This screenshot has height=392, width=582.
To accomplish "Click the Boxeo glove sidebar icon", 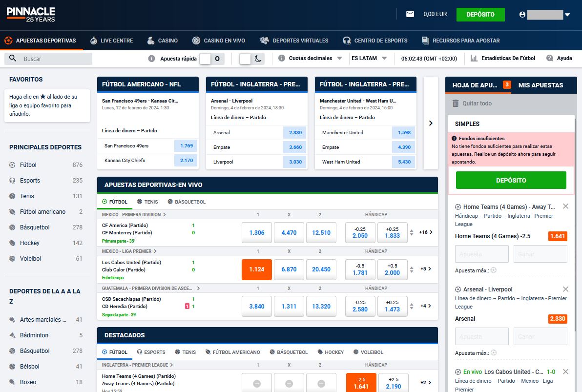I will point(12,382).
